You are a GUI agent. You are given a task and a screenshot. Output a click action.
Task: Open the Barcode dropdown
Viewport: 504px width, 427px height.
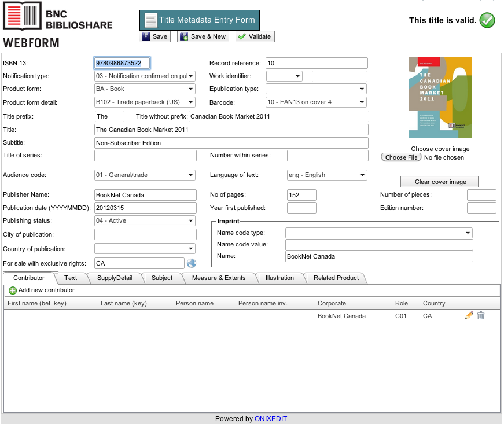[x=317, y=102]
